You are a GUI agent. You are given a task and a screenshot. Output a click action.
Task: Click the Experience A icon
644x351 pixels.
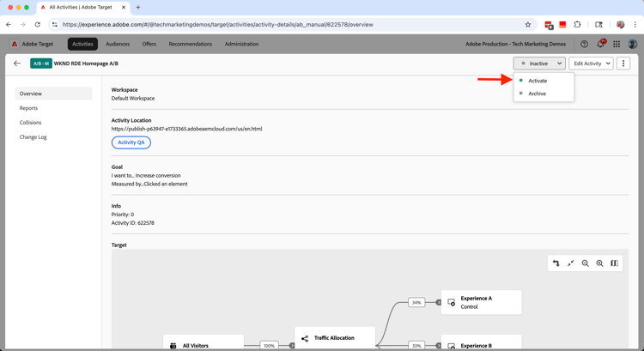click(451, 303)
